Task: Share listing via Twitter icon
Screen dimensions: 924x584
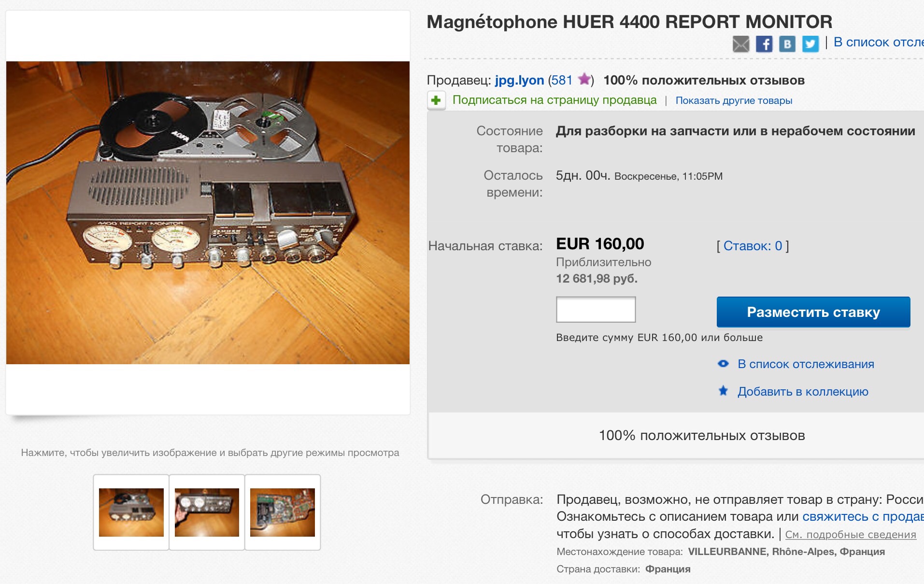Action: (810, 44)
